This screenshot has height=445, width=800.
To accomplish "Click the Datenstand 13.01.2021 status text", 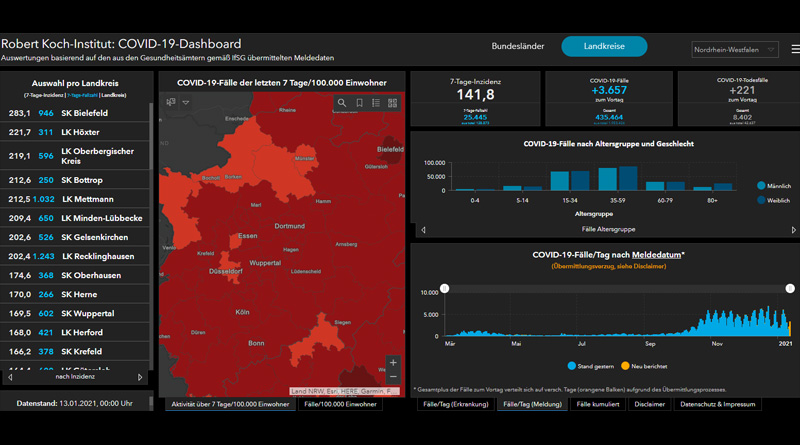I will coord(74,403).
